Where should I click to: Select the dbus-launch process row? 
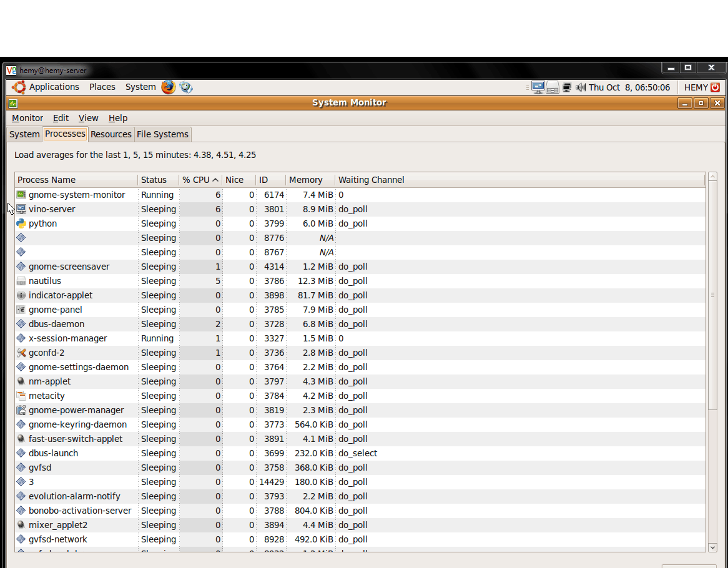(360, 453)
